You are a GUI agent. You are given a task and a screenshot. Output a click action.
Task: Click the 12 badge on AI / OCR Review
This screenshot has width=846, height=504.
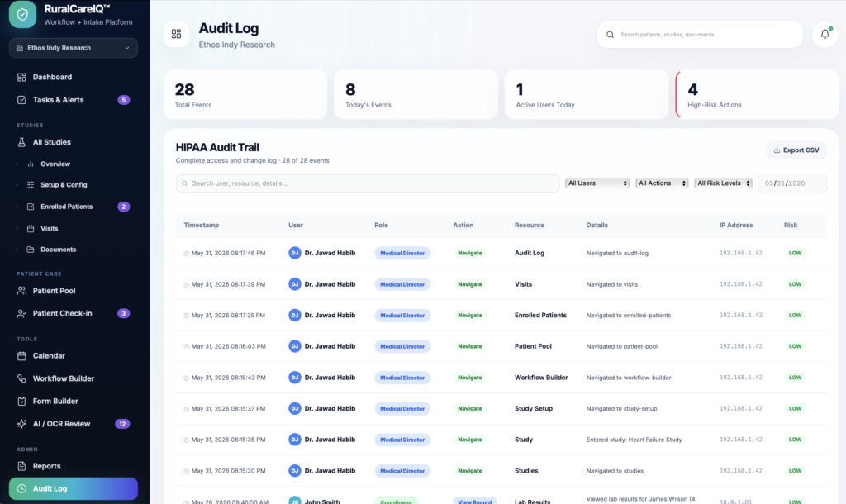click(x=122, y=424)
